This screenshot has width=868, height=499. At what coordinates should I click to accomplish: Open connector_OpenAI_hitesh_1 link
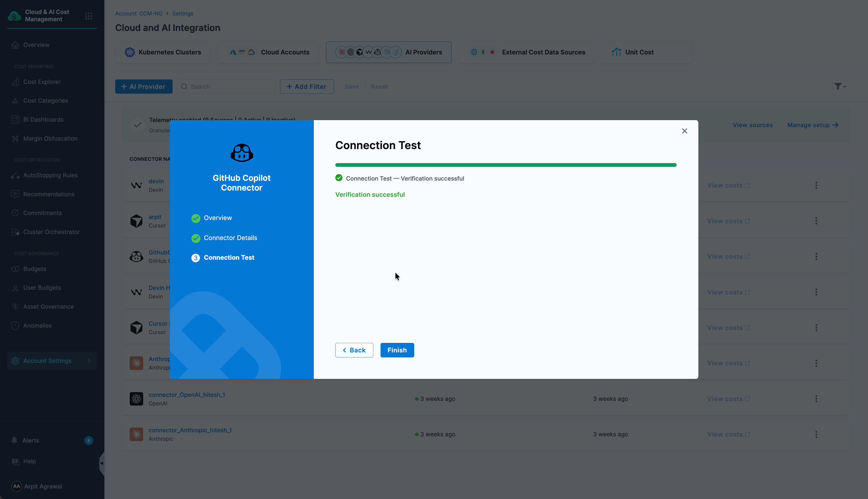click(x=186, y=395)
